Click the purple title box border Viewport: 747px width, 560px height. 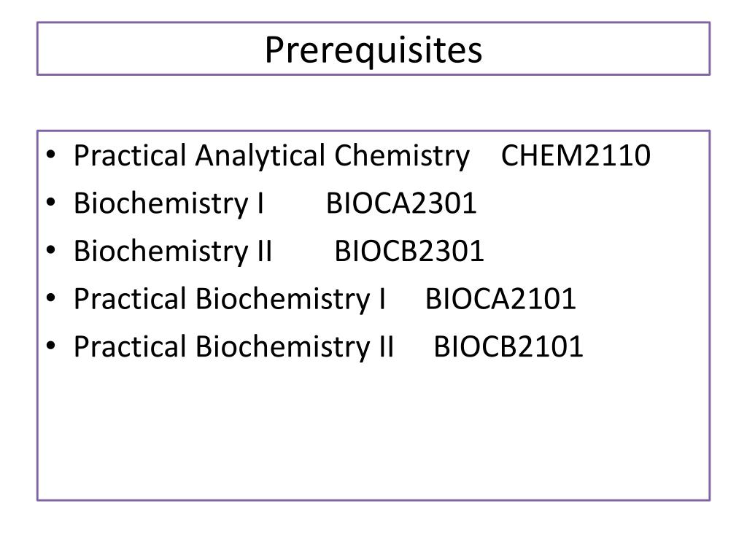373,23
